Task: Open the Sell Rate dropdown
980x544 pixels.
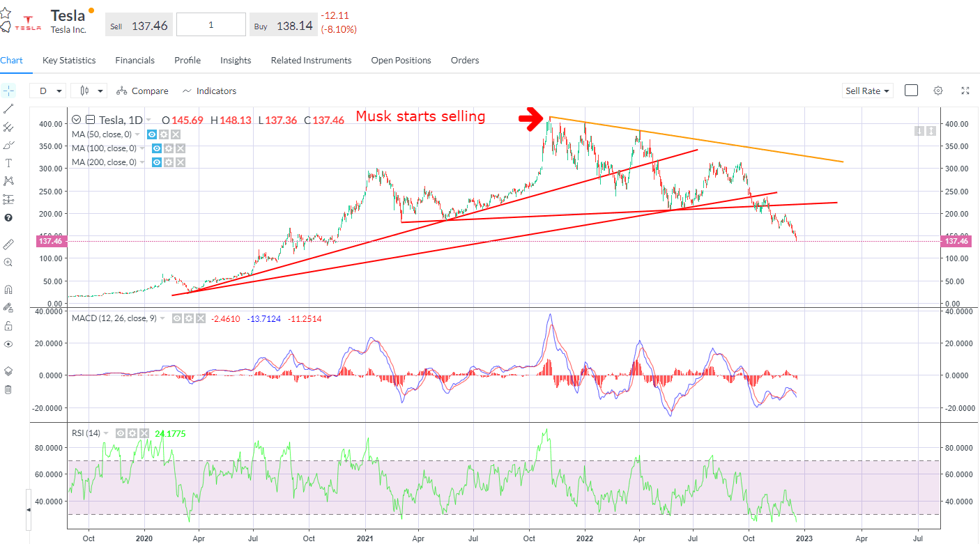Action: (867, 91)
